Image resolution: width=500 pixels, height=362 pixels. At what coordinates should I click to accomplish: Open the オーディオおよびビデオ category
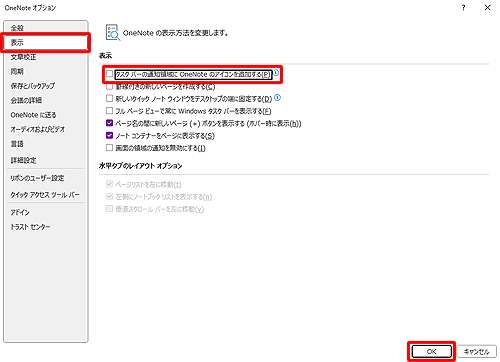[x=45, y=129]
